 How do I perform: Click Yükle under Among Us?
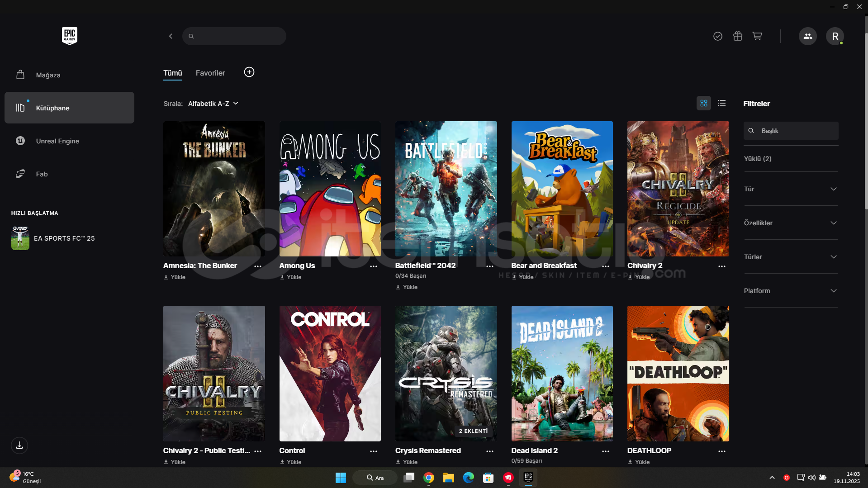click(x=291, y=277)
